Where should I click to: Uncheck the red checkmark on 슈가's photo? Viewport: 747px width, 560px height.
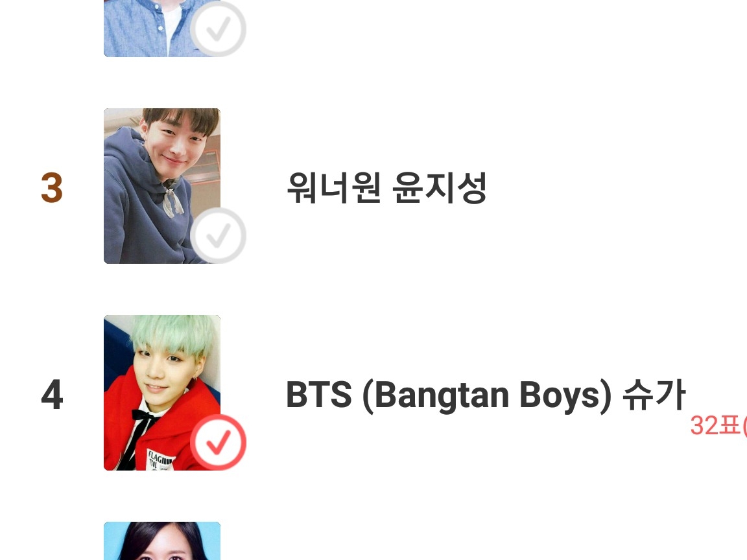(218, 442)
